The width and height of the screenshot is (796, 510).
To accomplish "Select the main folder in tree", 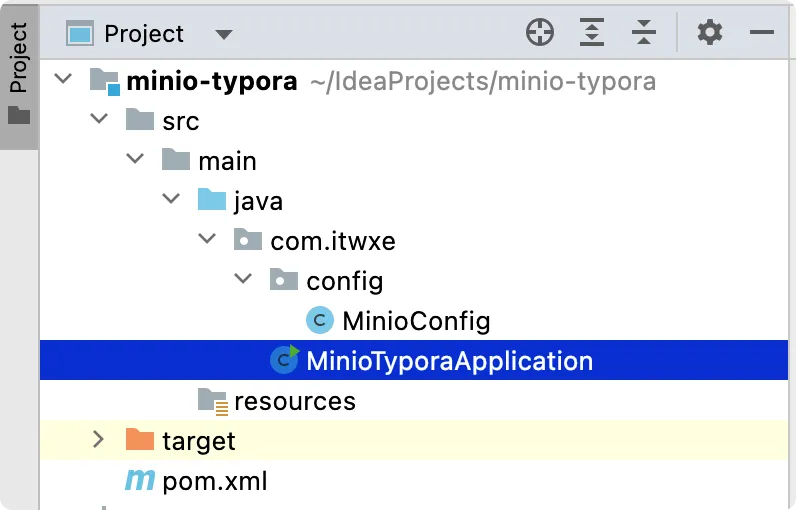I will pyautogui.click(x=227, y=161).
